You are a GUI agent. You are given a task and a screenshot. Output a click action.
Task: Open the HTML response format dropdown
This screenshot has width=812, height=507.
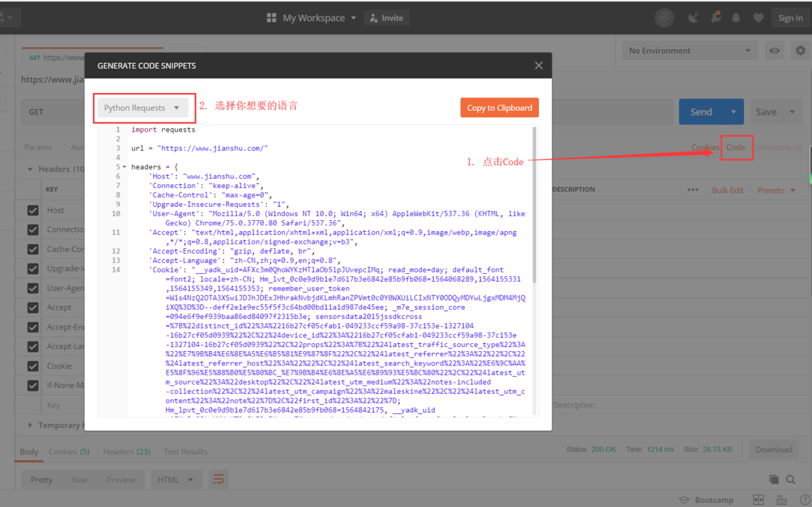click(x=175, y=479)
